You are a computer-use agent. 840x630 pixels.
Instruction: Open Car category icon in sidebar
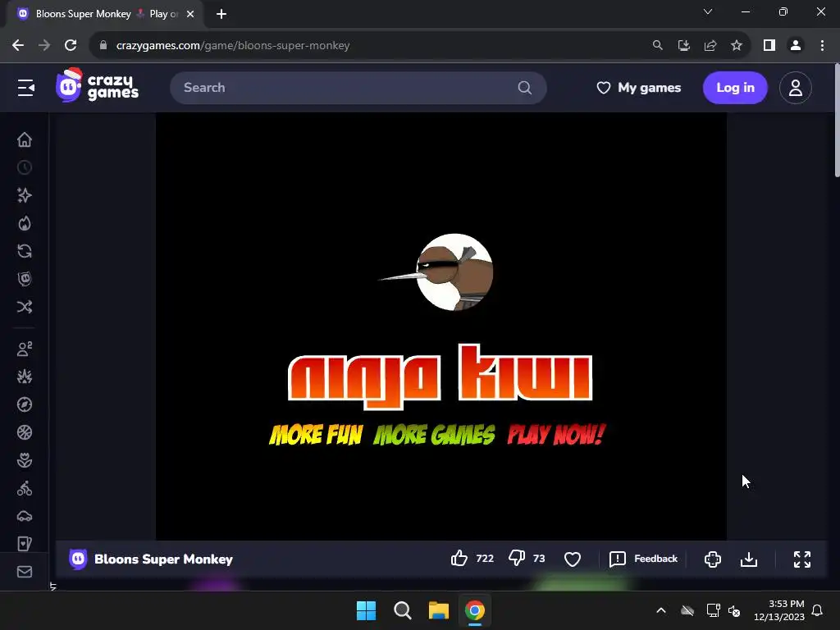25,516
